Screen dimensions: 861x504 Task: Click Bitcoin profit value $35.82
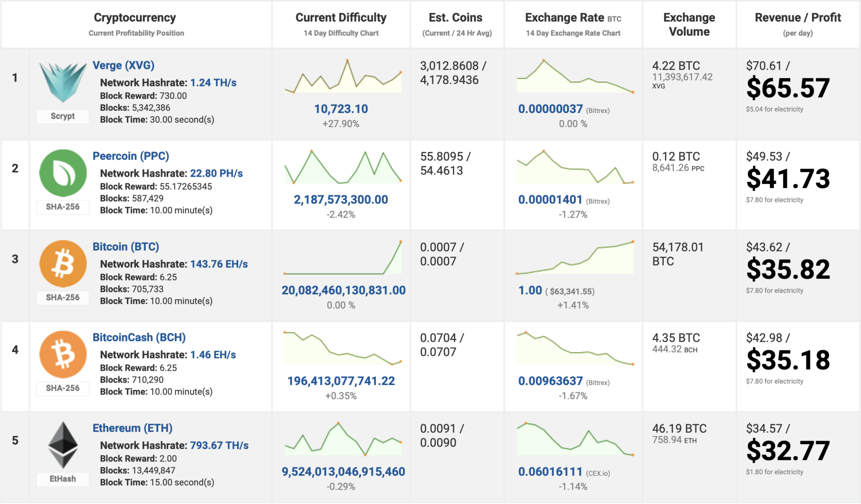(x=788, y=270)
